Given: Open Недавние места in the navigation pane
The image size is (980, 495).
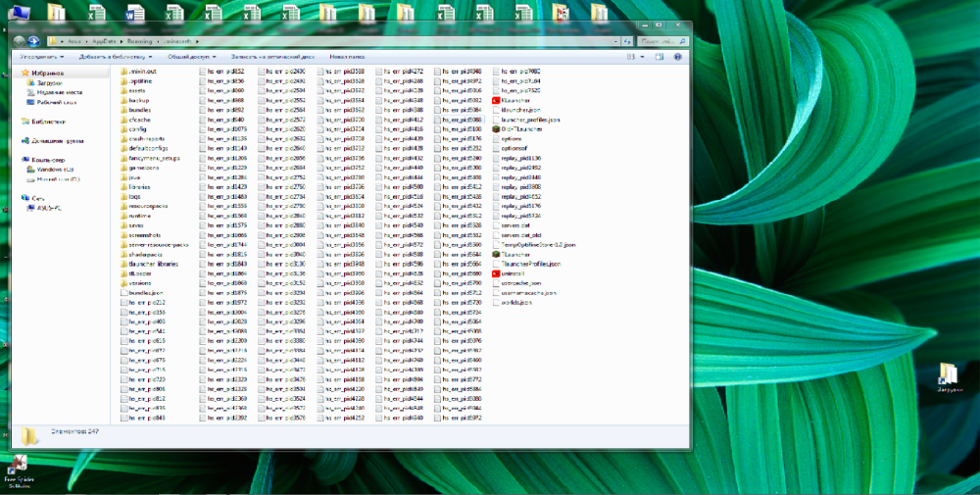Looking at the screenshot, I should [60, 92].
